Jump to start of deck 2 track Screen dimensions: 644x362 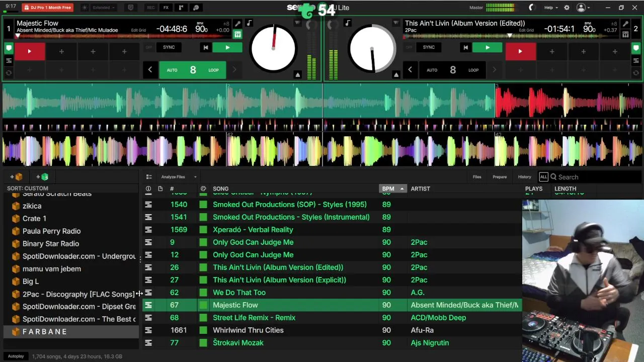pos(465,47)
